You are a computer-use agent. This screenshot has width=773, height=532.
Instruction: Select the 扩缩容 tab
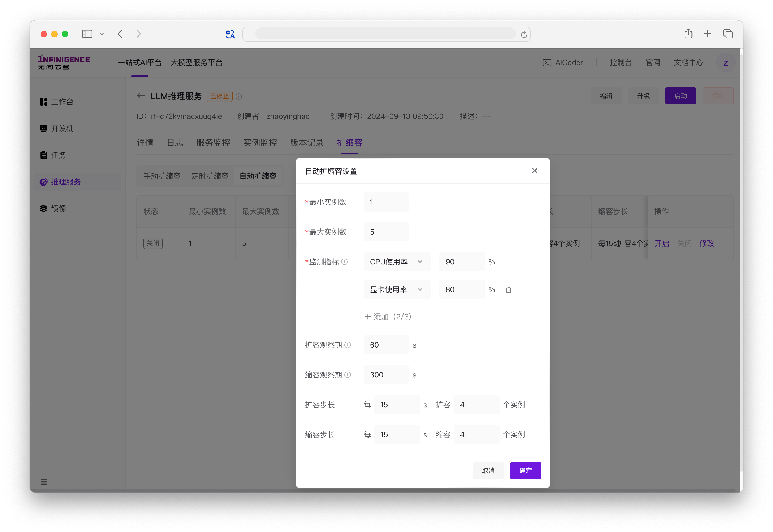click(349, 143)
